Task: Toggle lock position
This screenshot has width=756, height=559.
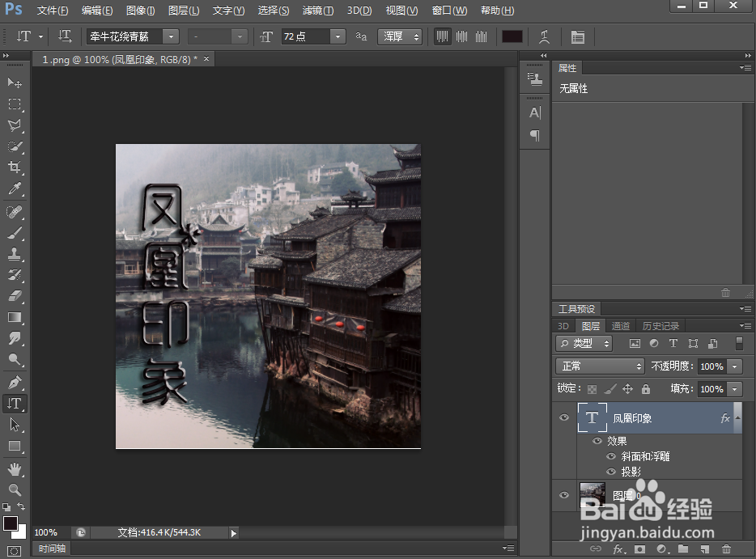Action: (x=628, y=389)
